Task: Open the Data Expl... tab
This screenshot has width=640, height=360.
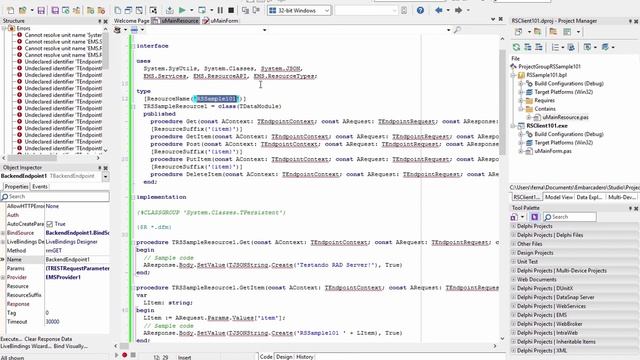Action: [x=589, y=197]
